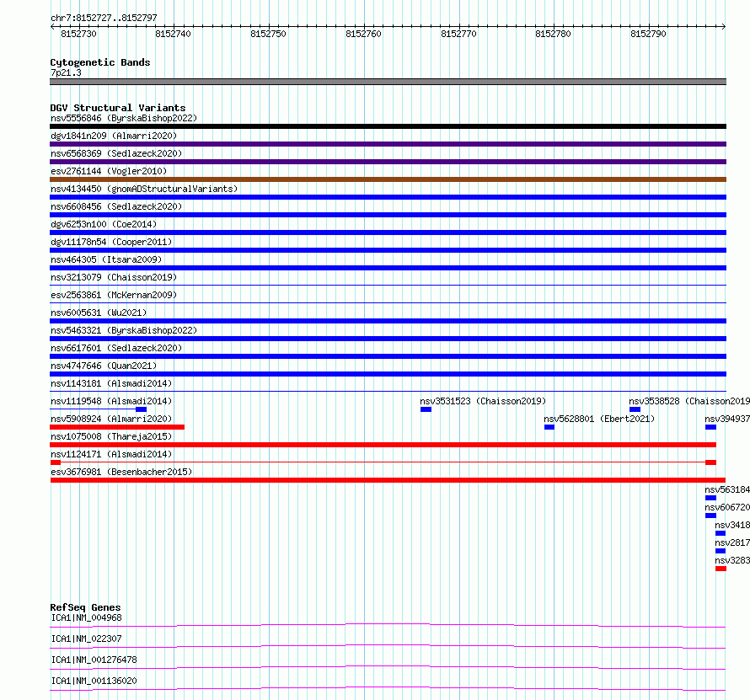Click nsv1119548 (Alsmadi2014) label
The image size is (750, 700).
pyautogui.click(x=111, y=401)
